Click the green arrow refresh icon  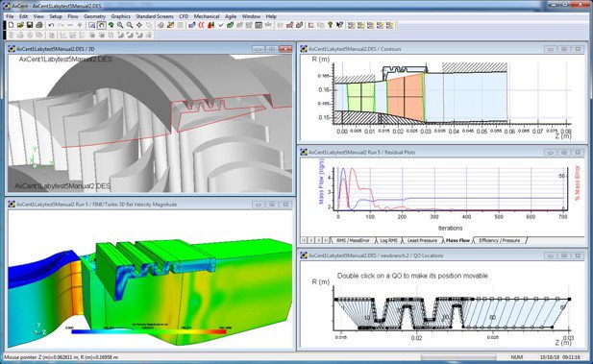tap(111, 25)
